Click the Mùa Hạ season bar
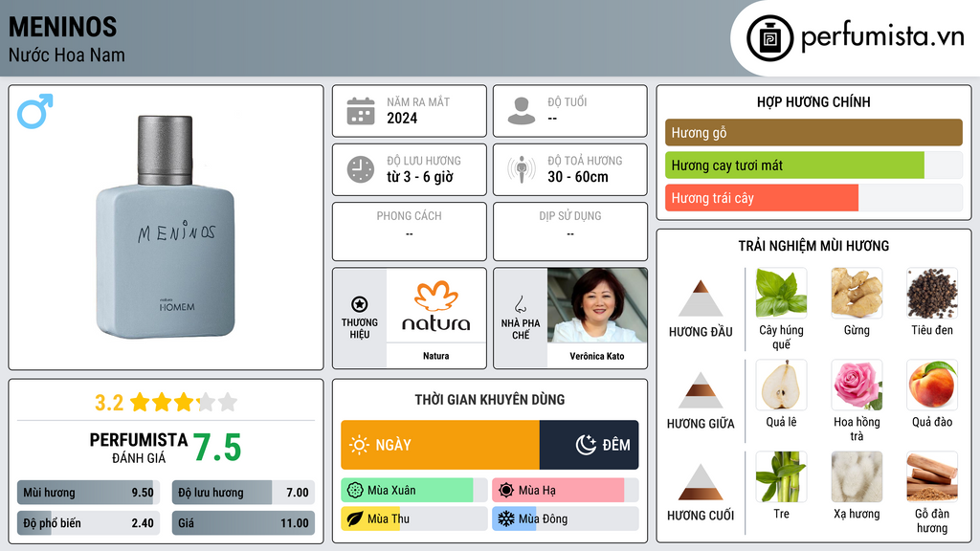Viewport: 980px width, 551px height. tap(565, 490)
